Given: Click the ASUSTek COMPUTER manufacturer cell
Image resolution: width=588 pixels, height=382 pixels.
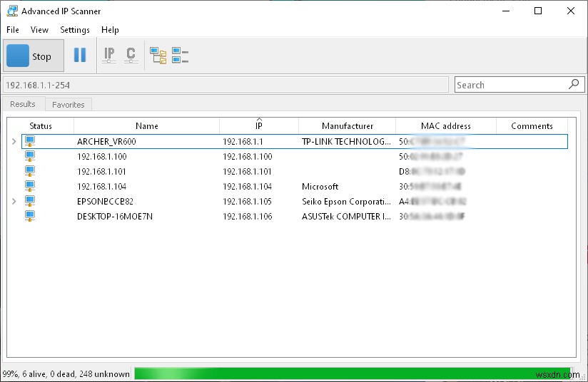Looking at the screenshot, I should tap(346, 217).
